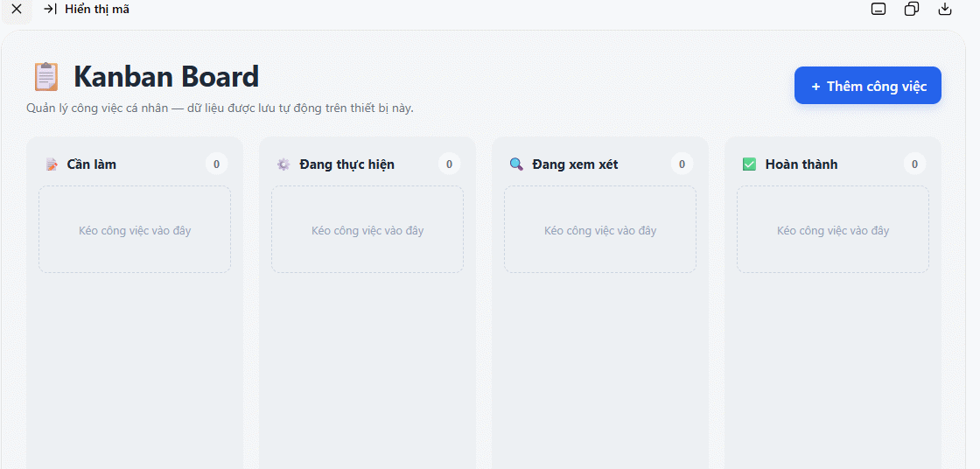Viewport: 980px width, 469px height.
Task: Click the drop zone in 'Đang thực hiện' column
Action: (x=367, y=229)
